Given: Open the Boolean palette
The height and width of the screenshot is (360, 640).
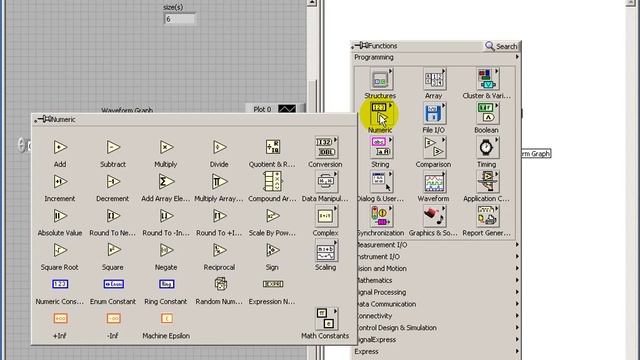Looking at the screenshot, I should (487, 113).
